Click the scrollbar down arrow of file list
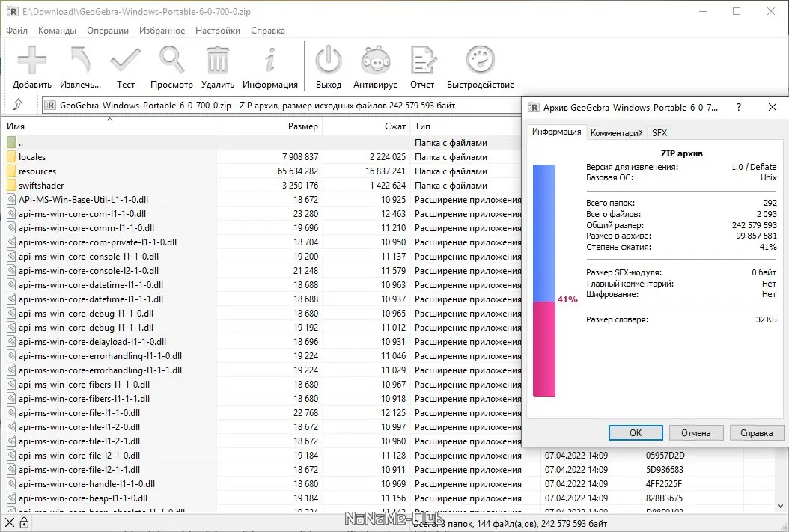The image size is (789, 532). [781, 505]
